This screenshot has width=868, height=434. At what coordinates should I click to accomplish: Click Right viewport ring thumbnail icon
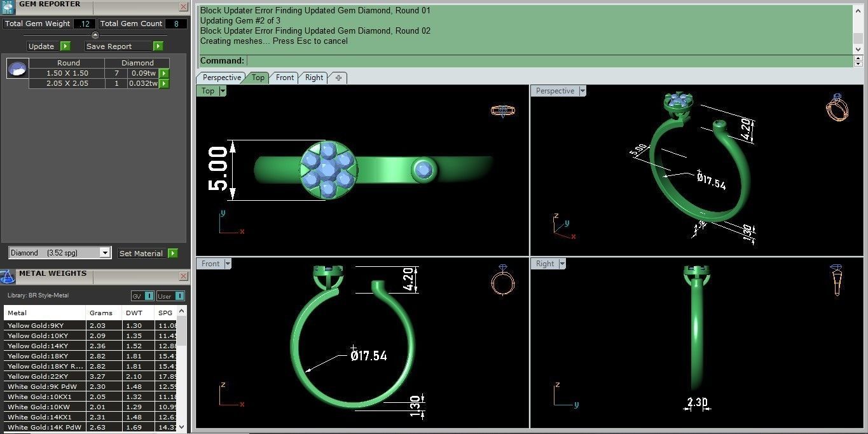click(837, 280)
